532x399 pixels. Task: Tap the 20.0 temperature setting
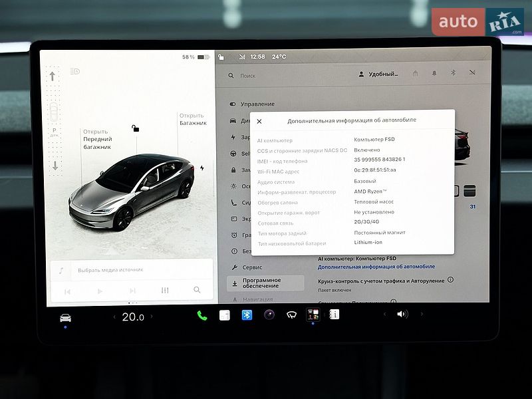[132, 317]
